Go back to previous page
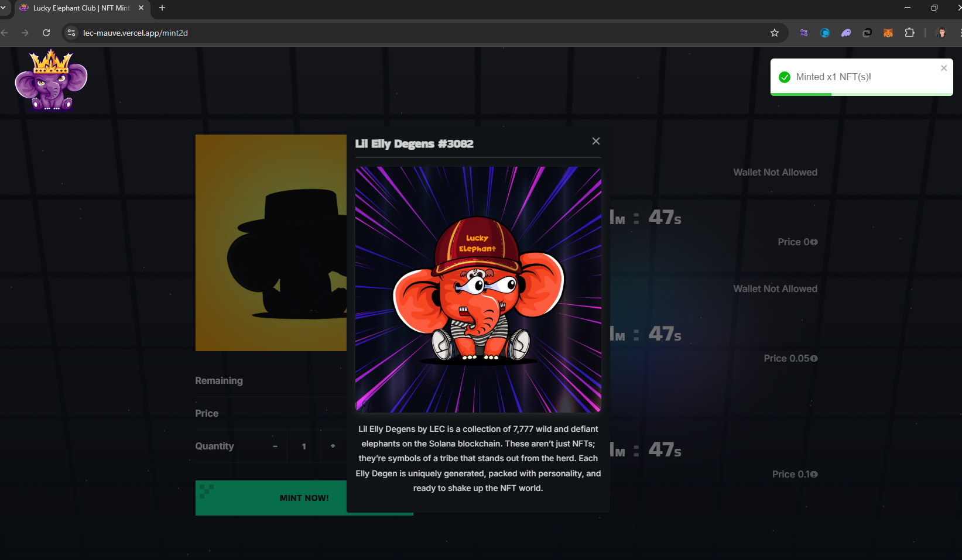Viewport: 962px width, 560px height. [x=5, y=33]
